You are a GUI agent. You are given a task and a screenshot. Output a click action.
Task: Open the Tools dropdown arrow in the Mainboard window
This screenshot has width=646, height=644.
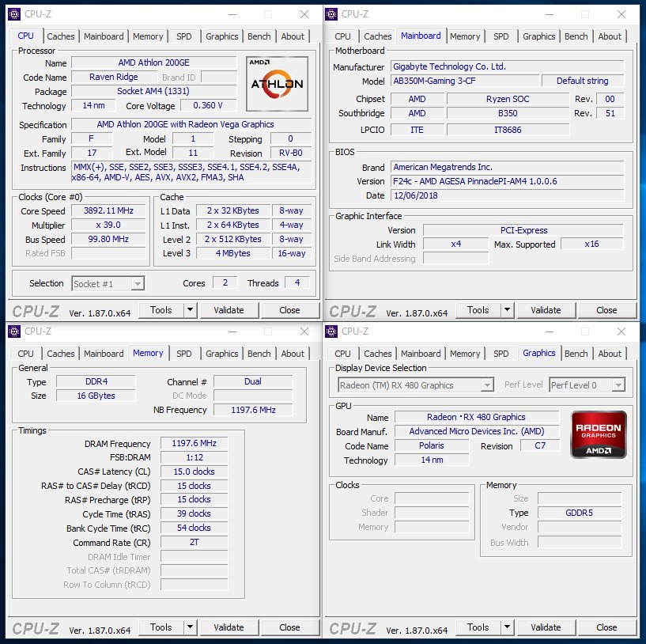(x=507, y=310)
